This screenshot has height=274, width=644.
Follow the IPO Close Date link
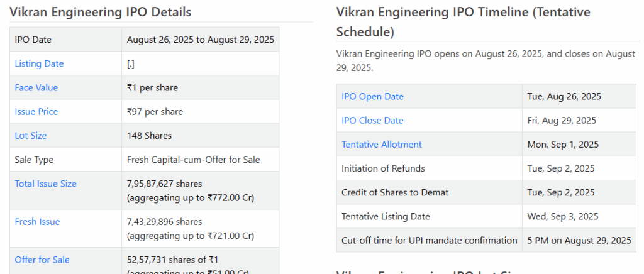[372, 120]
